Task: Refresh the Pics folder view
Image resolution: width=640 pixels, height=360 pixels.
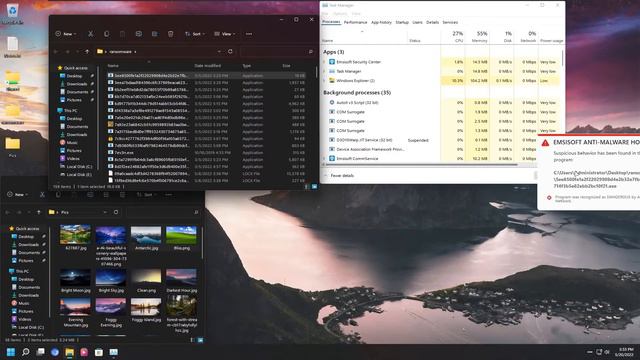Action: click(x=116, y=212)
